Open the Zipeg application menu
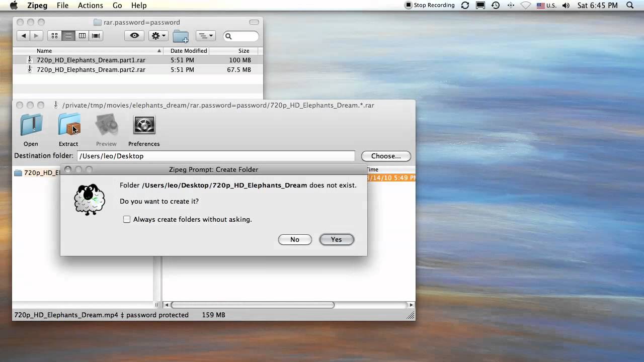 point(37,6)
